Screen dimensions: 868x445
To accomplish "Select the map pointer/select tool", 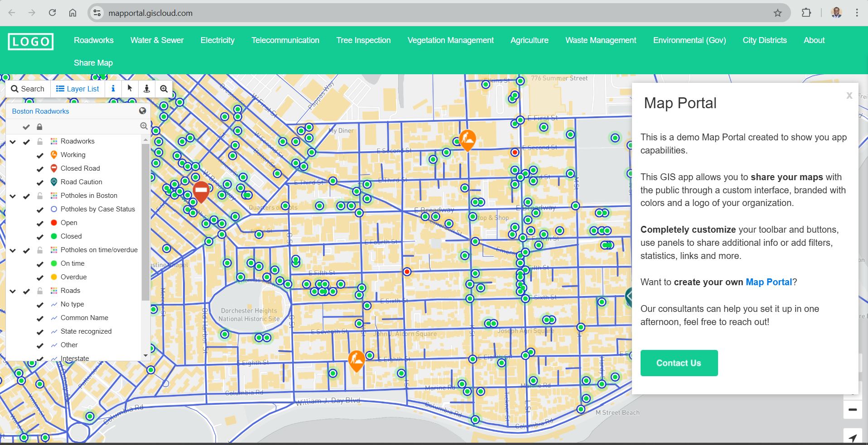I will pyautogui.click(x=130, y=89).
